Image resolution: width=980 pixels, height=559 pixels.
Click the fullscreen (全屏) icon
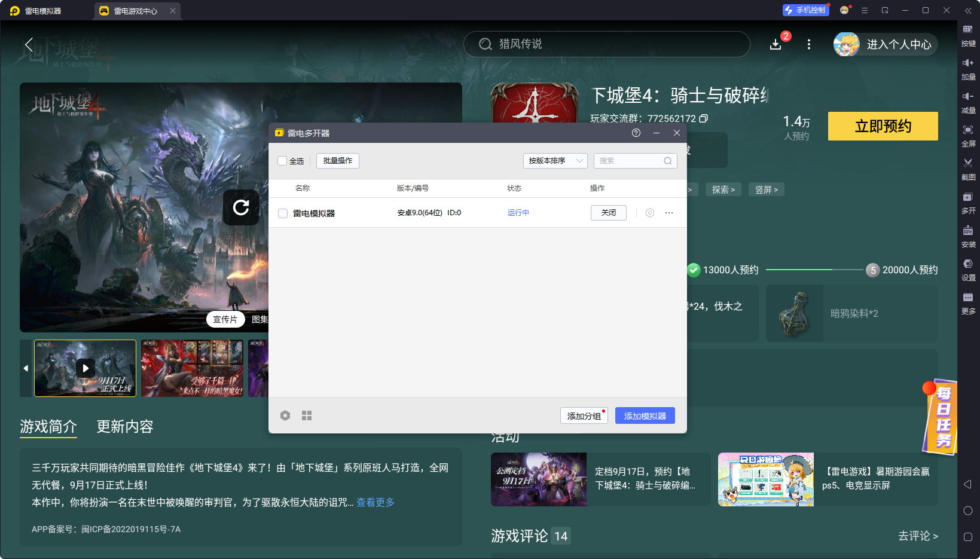click(x=967, y=130)
